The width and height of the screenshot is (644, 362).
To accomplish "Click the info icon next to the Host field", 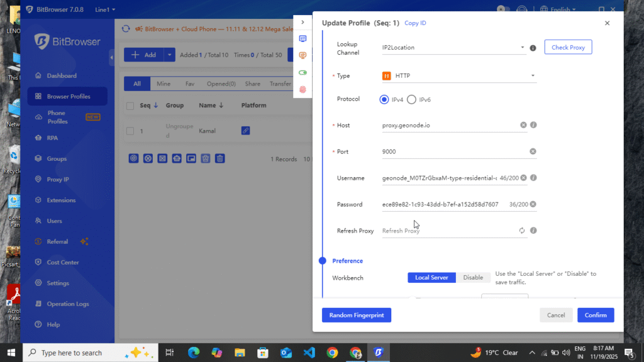I will coord(533,125).
